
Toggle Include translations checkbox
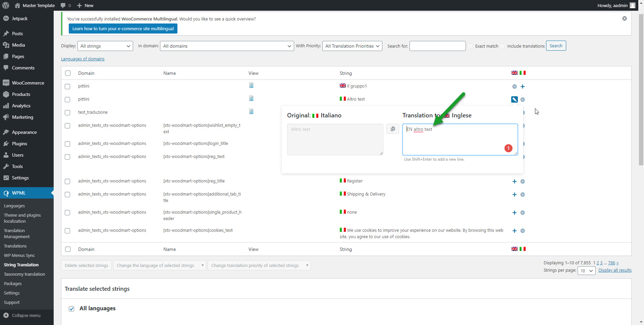click(x=502, y=46)
